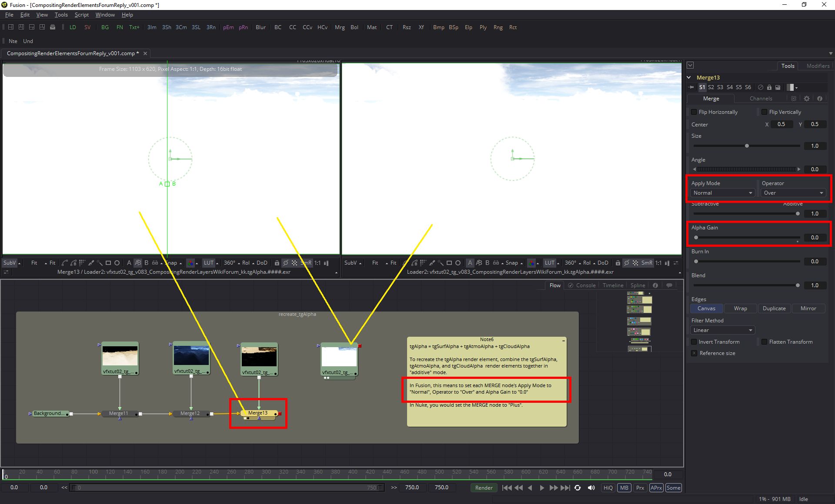Click the Render button

(484, 487)
